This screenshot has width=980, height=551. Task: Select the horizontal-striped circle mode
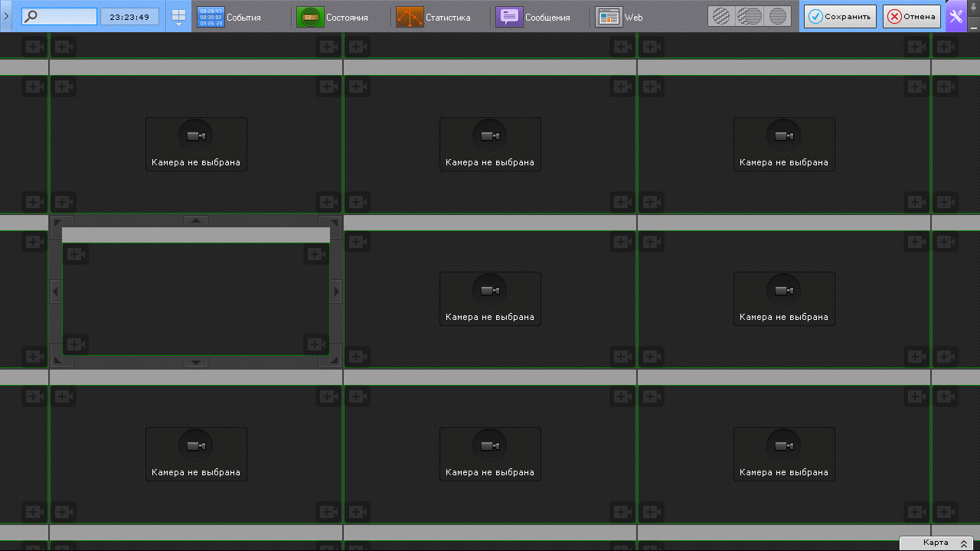(x=778, y=16)
